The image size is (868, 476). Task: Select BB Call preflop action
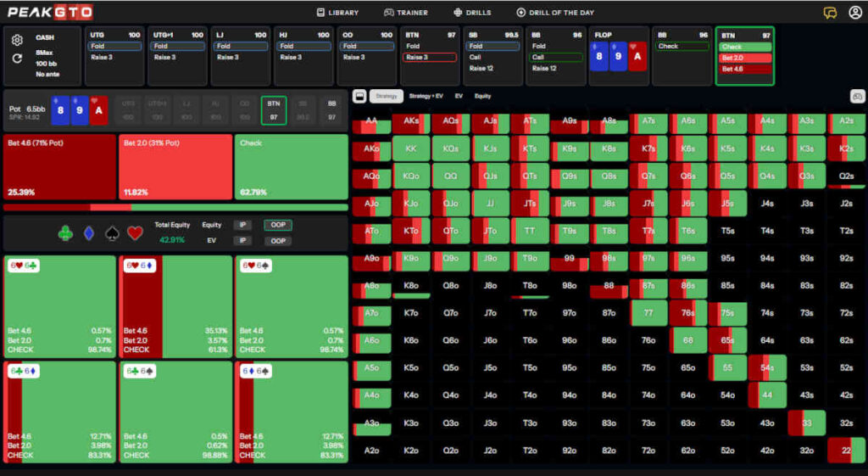pos(556,57)
